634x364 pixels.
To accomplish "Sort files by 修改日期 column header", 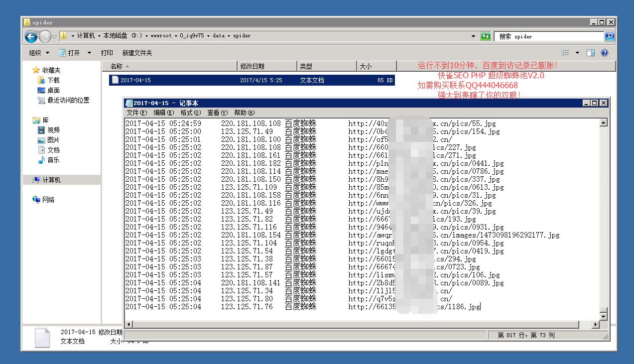I will (252, 66).
